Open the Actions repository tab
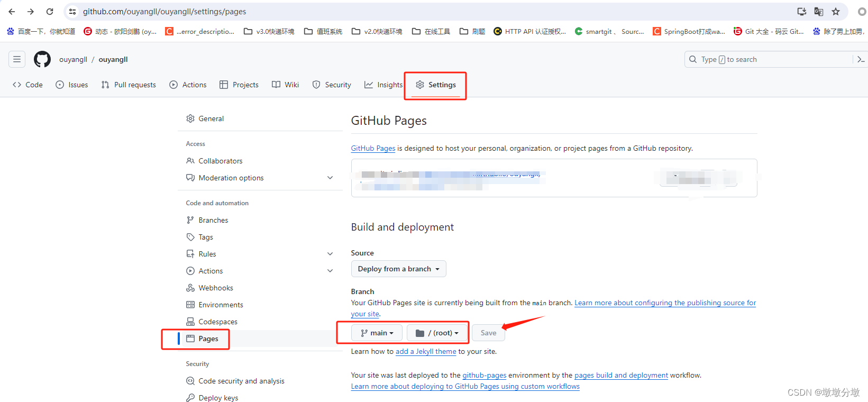 pos(188,85)
